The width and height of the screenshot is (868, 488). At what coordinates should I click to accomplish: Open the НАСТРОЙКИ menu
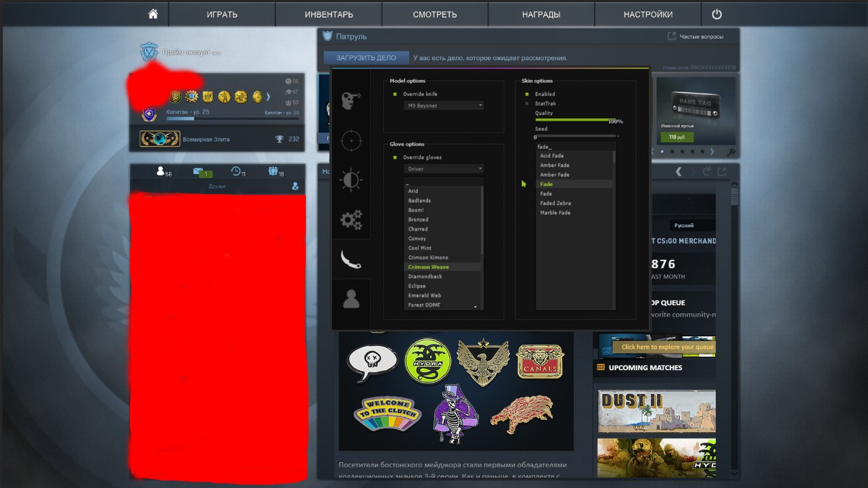(x=648, y=14)
